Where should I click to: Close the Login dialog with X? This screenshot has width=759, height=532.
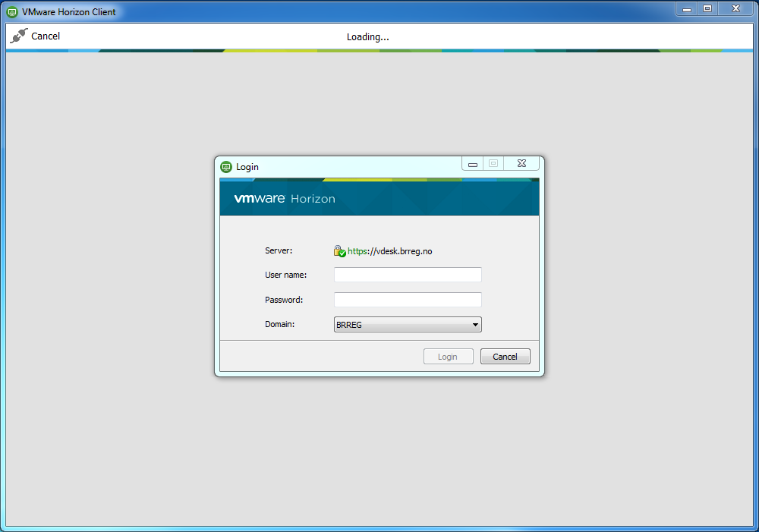(521, 164)
